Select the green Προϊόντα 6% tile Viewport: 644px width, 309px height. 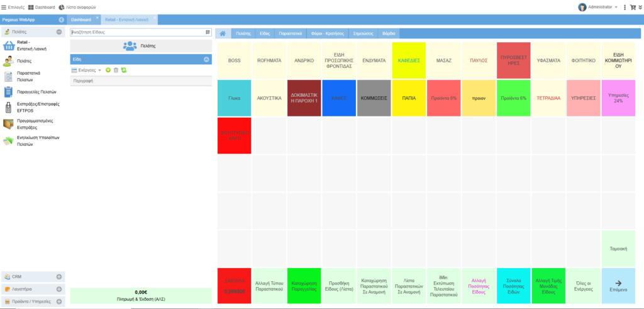[x=513, y=98]
